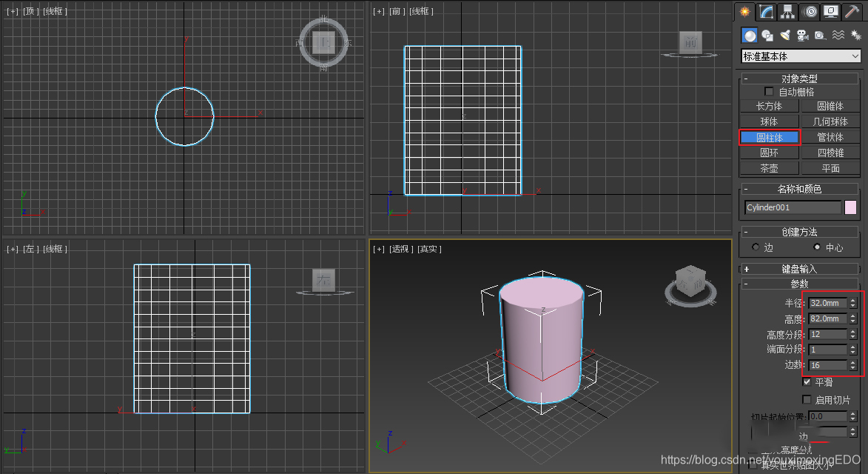
Task: Collapse the 创建方法 rollout
Action: coord(798,232)
